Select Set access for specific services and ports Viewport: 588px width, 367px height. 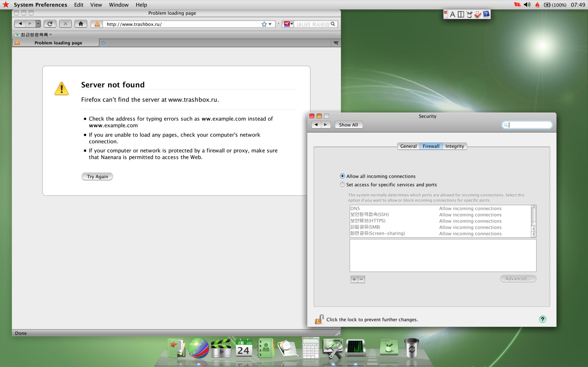tap(342, 184)
